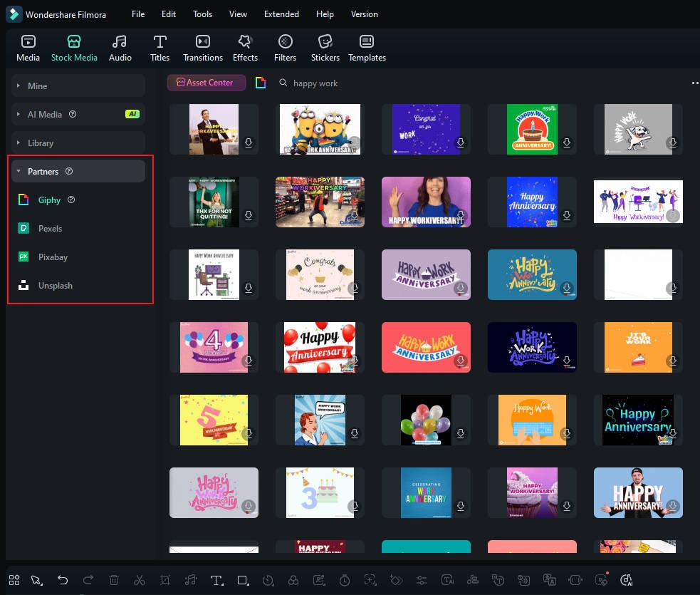This screenshot has width=700, height=595.
Task: Select the Split scissors tool
Action: point(140,580)
